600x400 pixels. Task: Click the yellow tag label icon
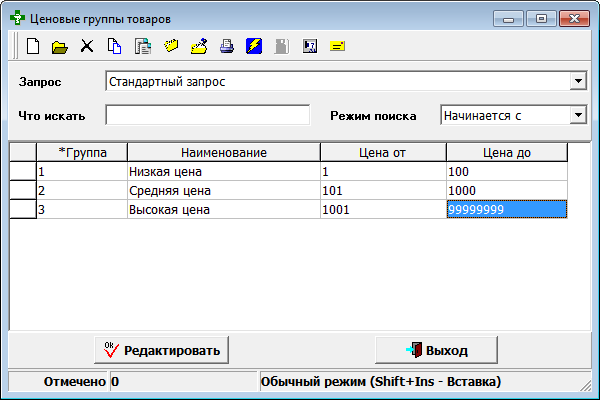point(171,46)
